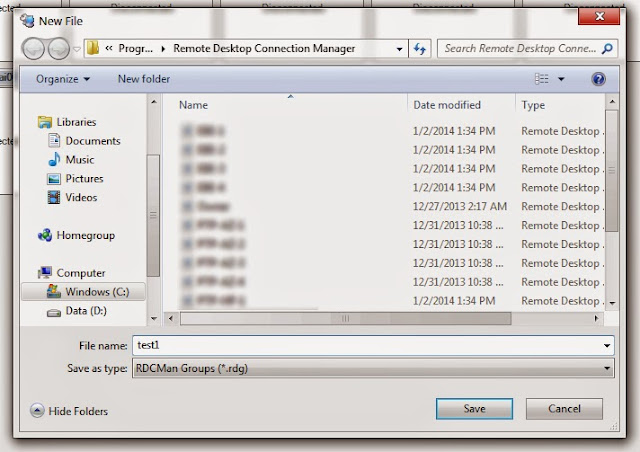This screenshot has width=640, height=452.
Task: Click the file list vertical scrollbar thumb
Action: click(611, 171)
